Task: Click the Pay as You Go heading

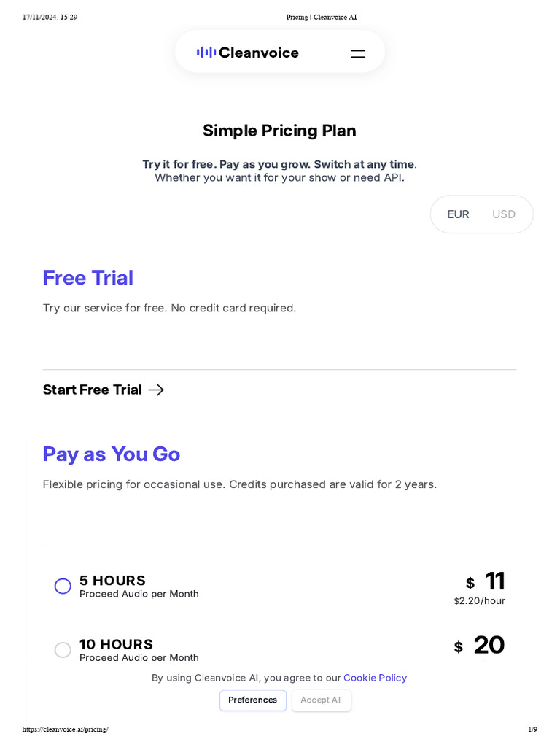Action: pyautogui.click(x=112, y=454)
